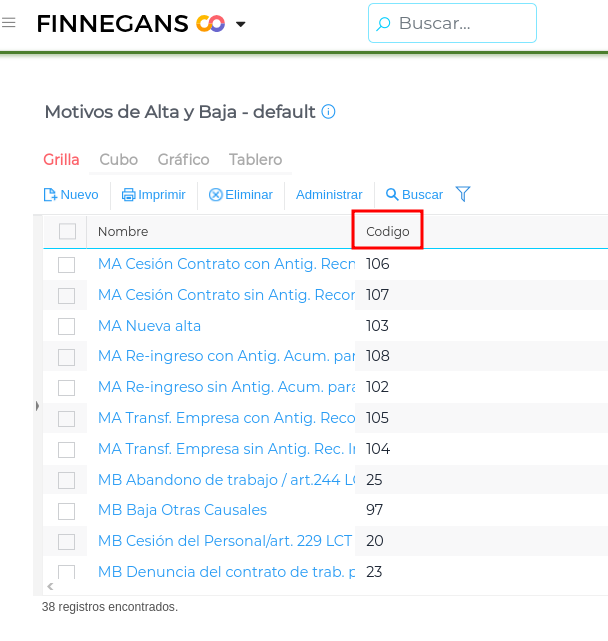The image size is (608, 641).
Task: Toggle the select-all header checkbox
Action: tap(67, 231)
